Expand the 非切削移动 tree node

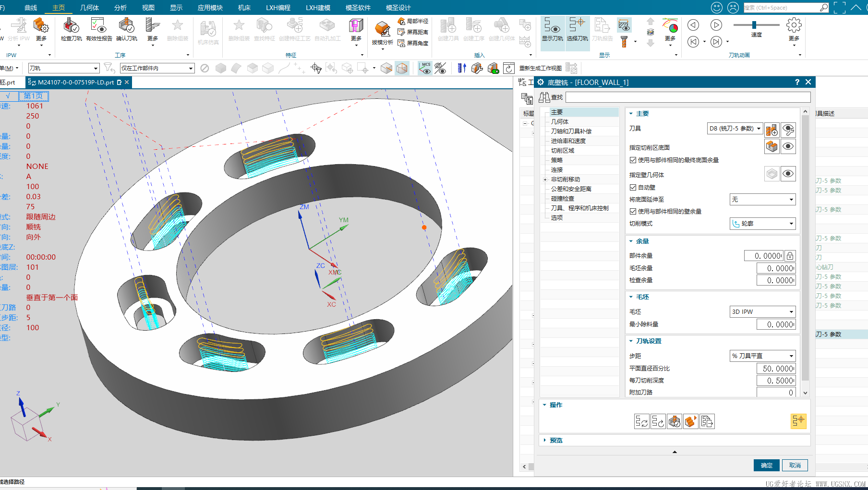(x=545, y=179)
